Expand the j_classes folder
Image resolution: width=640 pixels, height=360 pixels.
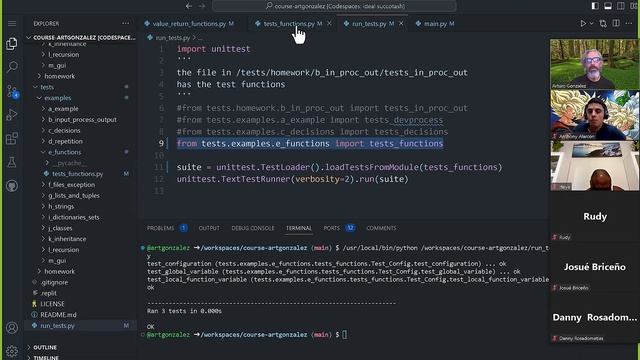tap(80, 228)
